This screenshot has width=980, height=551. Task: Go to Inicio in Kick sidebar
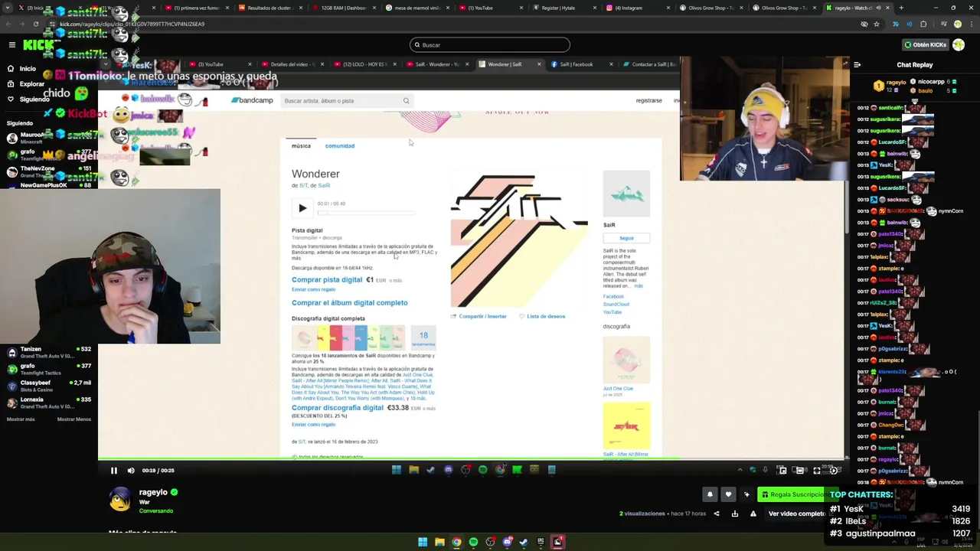pyautogui.click(x=21, y=68)
